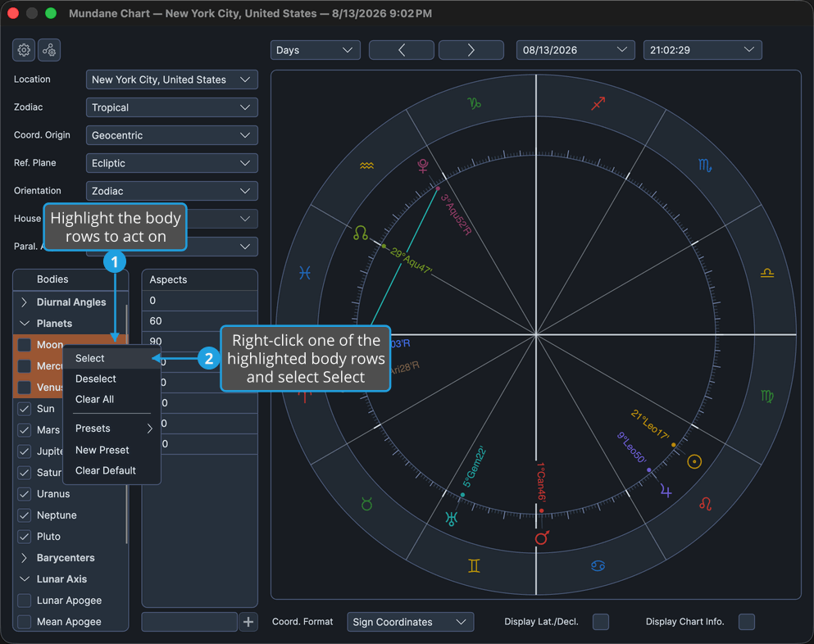Click the Bodies column header
Image resolution: width=814 pixels, height=644 pixels.
click(x=70, y=279)
